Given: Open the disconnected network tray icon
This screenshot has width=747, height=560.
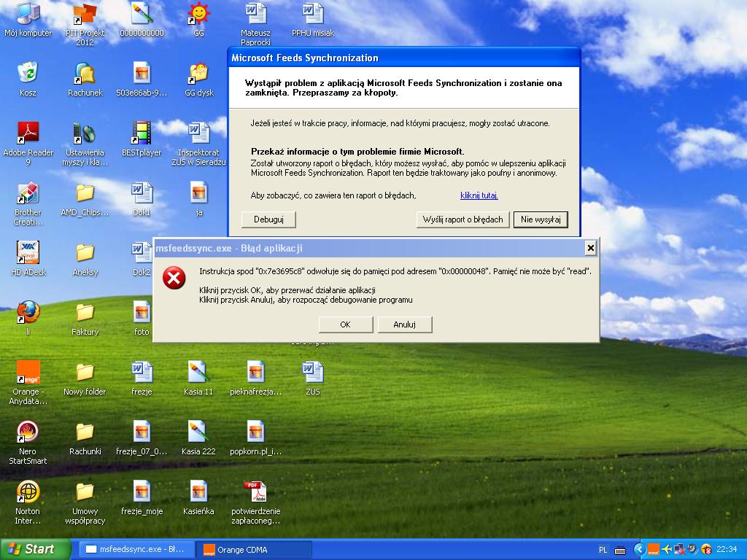Looking at the screenshot, I should (x=680, y=550).
